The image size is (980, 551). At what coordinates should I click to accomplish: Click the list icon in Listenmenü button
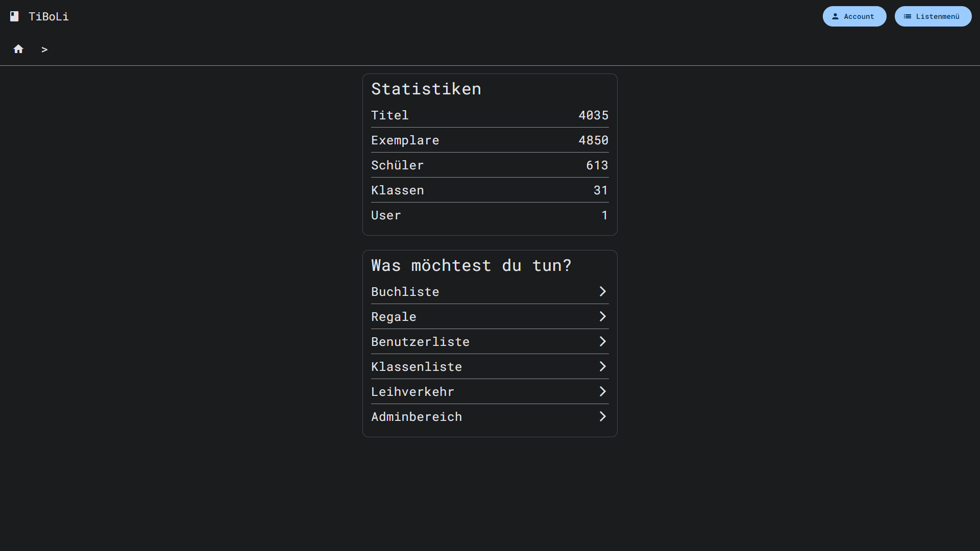pyautogui.click(x=907, y=16)
